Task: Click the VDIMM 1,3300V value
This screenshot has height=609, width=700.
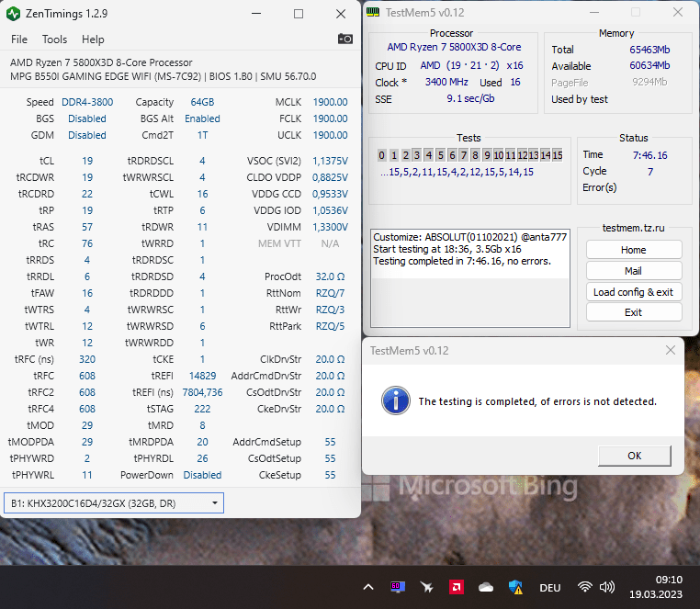Action: click(330, 227)
